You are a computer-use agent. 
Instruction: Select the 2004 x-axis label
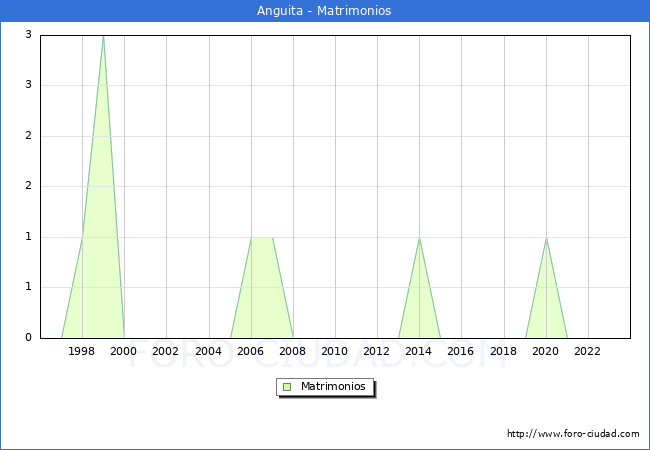(x=208, y=351)
